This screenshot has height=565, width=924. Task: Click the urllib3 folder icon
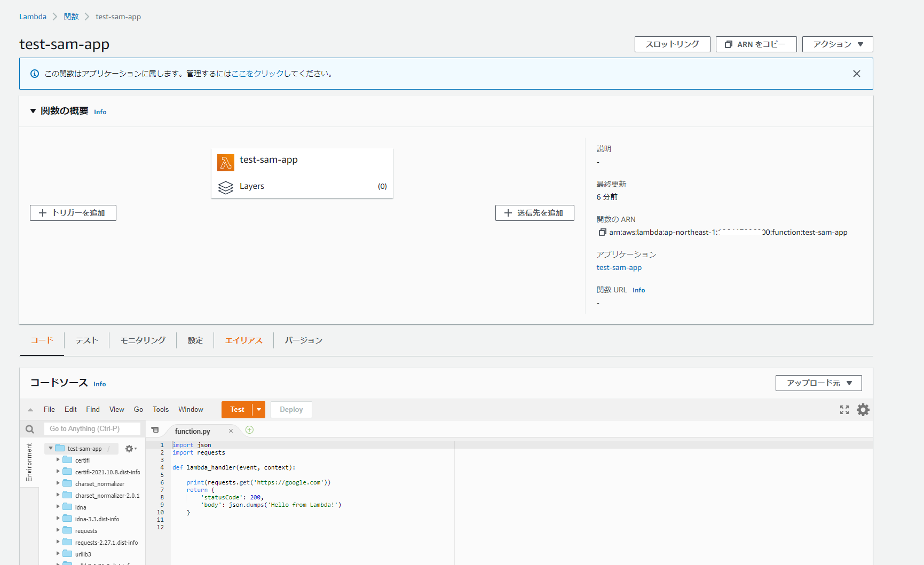pyautogui.click(x=67, y=554)
